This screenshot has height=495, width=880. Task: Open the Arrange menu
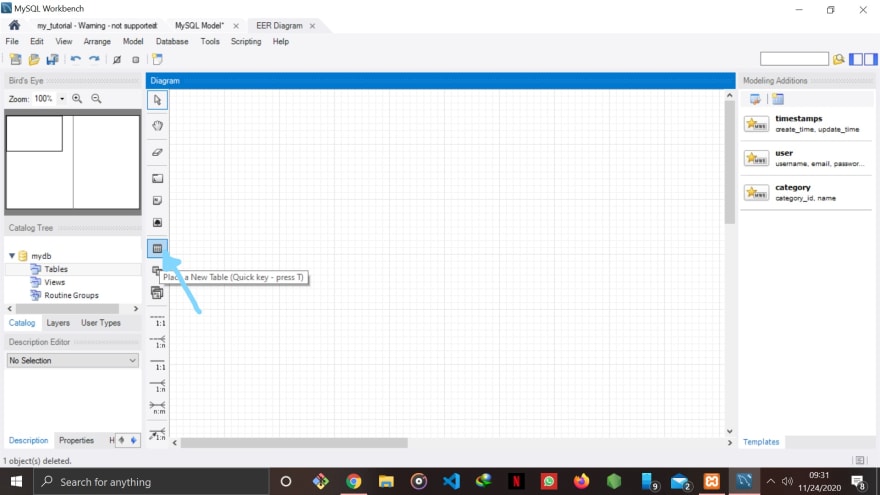97,42
